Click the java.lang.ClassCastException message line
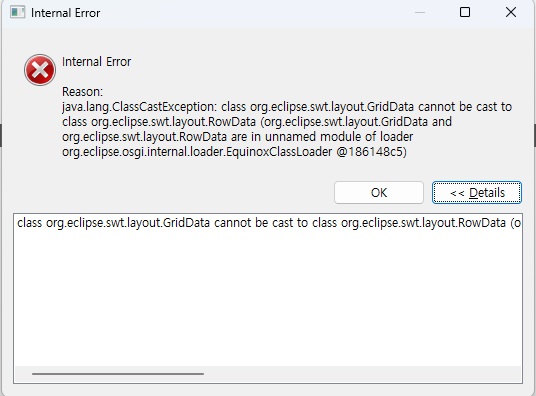 pos(287,107)
